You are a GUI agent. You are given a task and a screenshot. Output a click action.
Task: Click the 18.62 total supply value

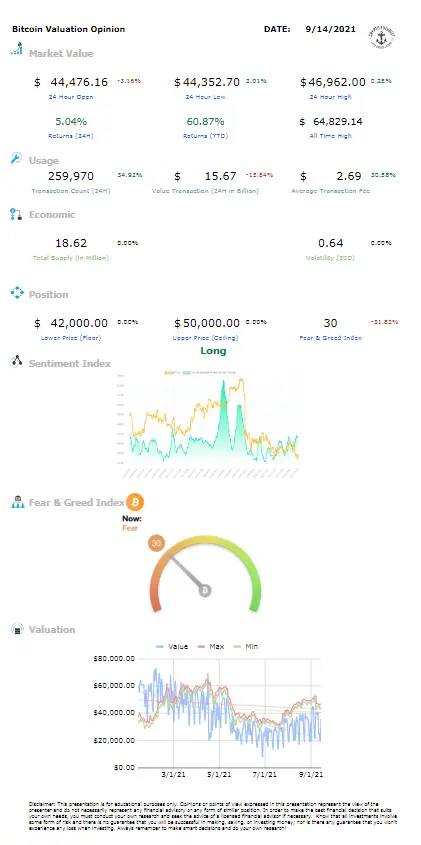tap(71, 243)
